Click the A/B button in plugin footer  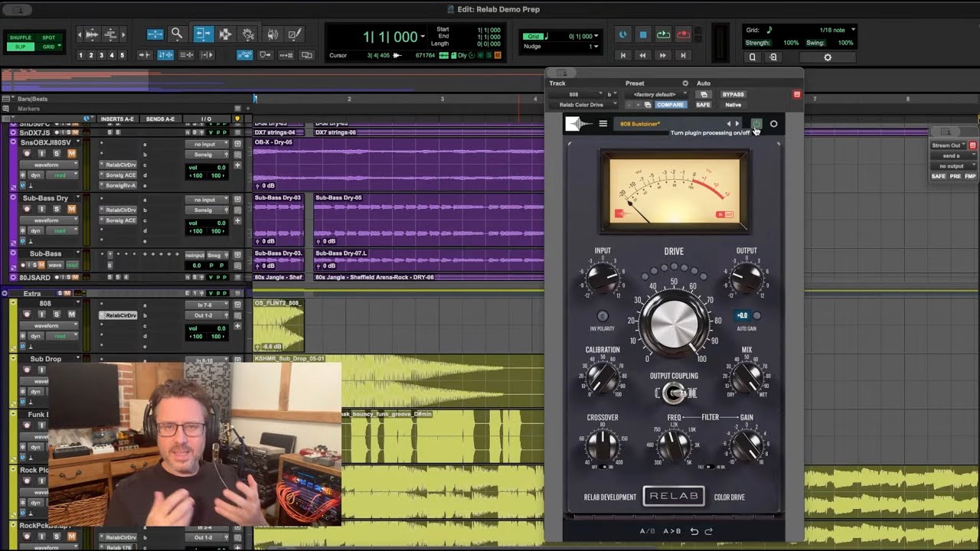click(x=648, y=531)
